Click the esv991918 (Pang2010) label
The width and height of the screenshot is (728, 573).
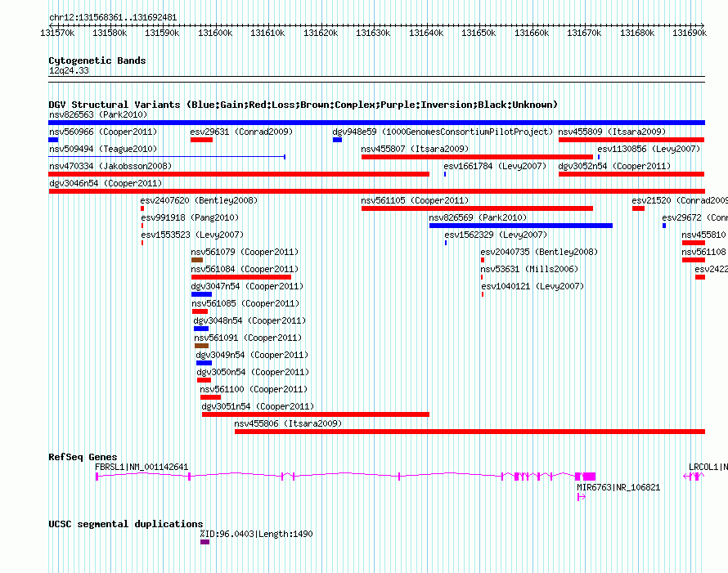190,217
